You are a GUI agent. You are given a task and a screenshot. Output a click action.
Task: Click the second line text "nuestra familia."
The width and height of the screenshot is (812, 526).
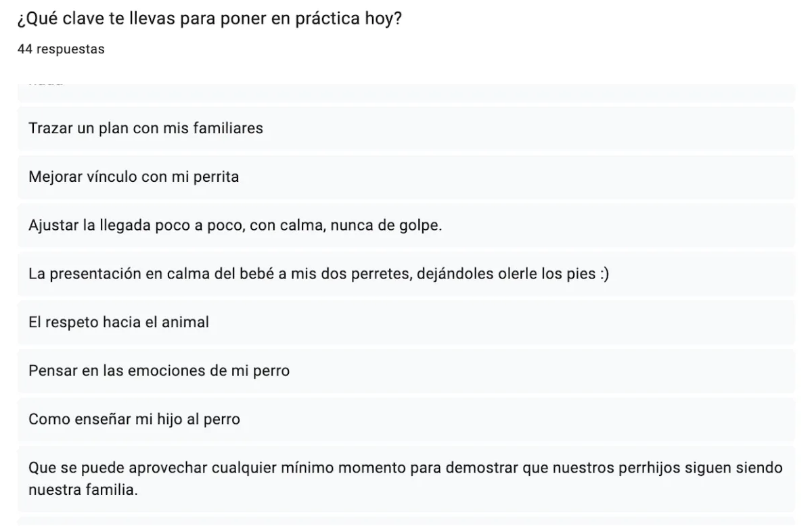[x=83, y=489]
